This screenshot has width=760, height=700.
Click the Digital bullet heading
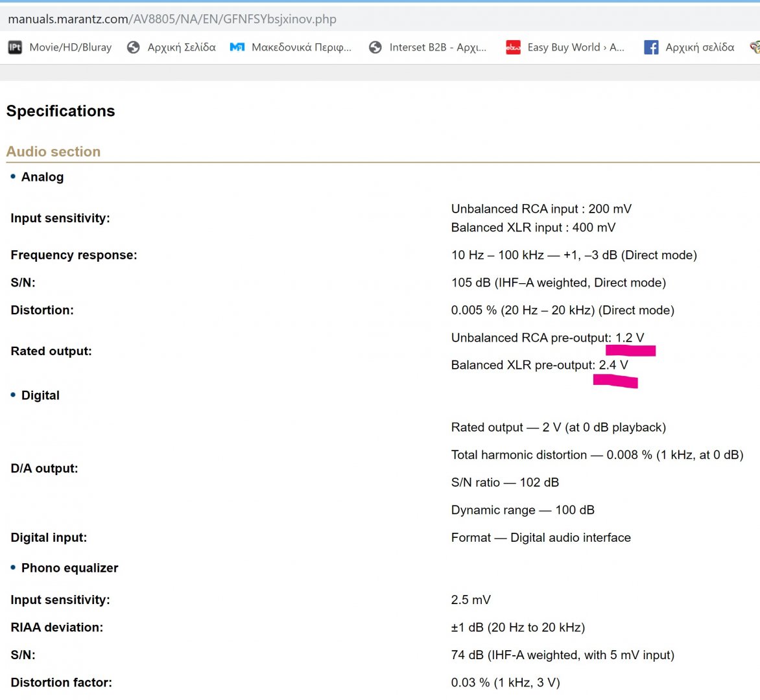(40, 395)
